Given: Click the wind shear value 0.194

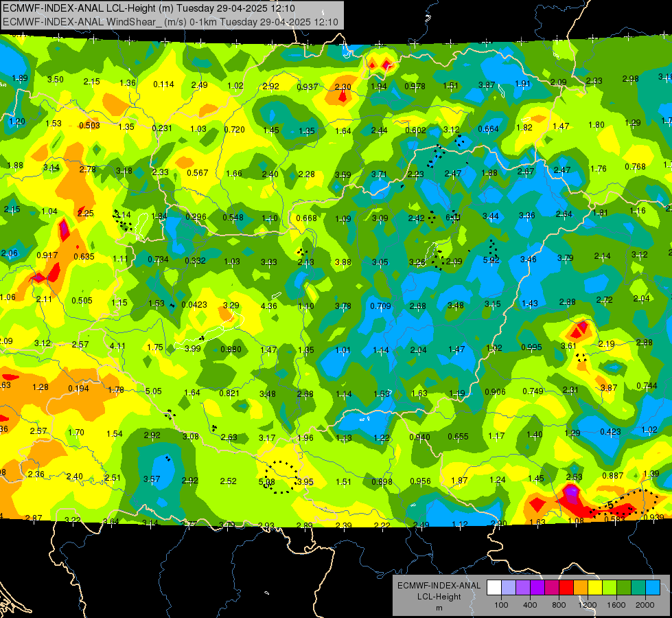Looking at the screenshot, I should (78, 389).
